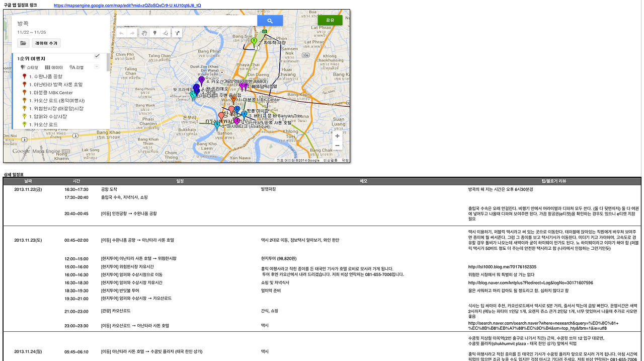Open the 데이터 layer option
The width and height of the screenshot is (644, 361).
54,67
